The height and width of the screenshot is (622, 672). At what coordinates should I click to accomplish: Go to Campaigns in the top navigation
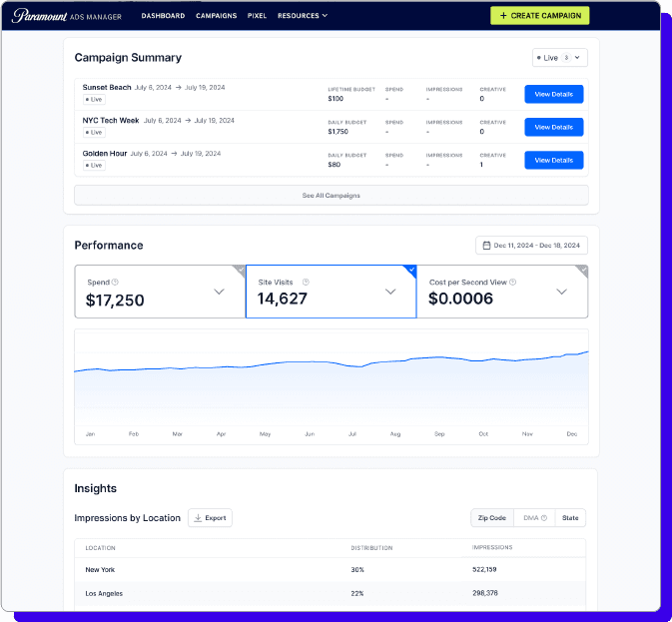217,16
